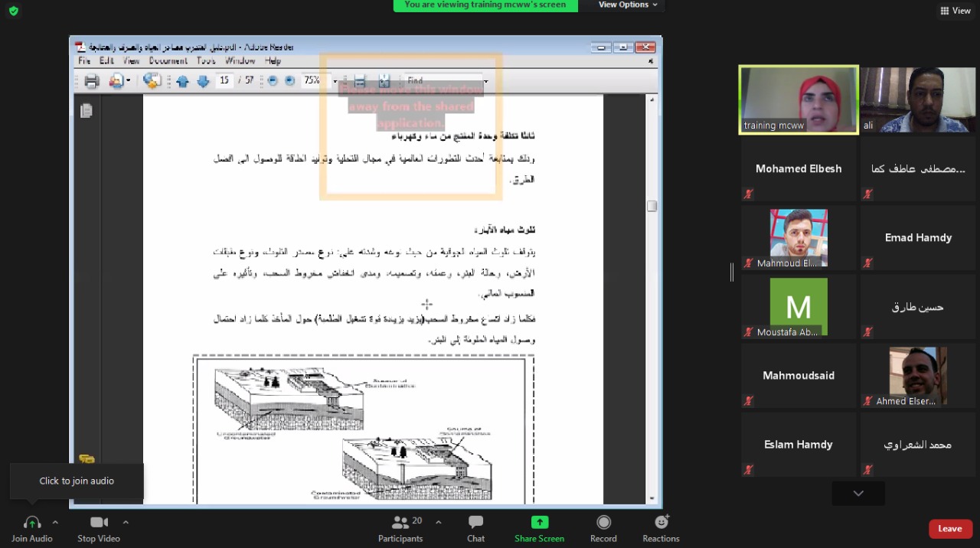Click the green encryption shield icon

13,11
